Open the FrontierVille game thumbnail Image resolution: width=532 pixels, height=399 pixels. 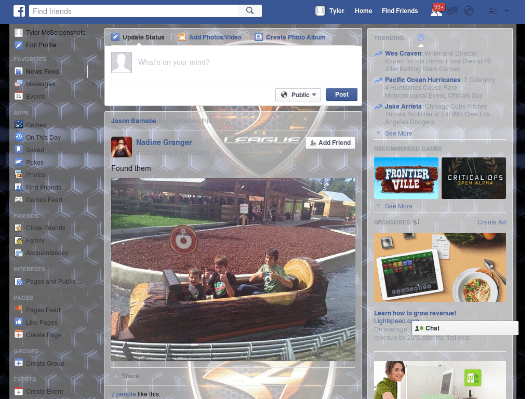406,178
